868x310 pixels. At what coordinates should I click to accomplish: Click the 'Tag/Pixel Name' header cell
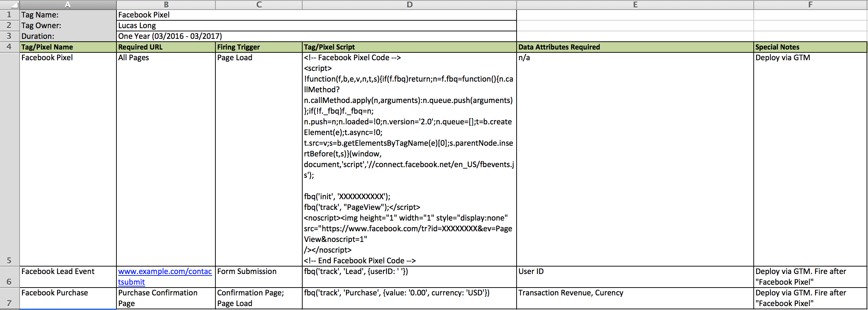point(68,47)
